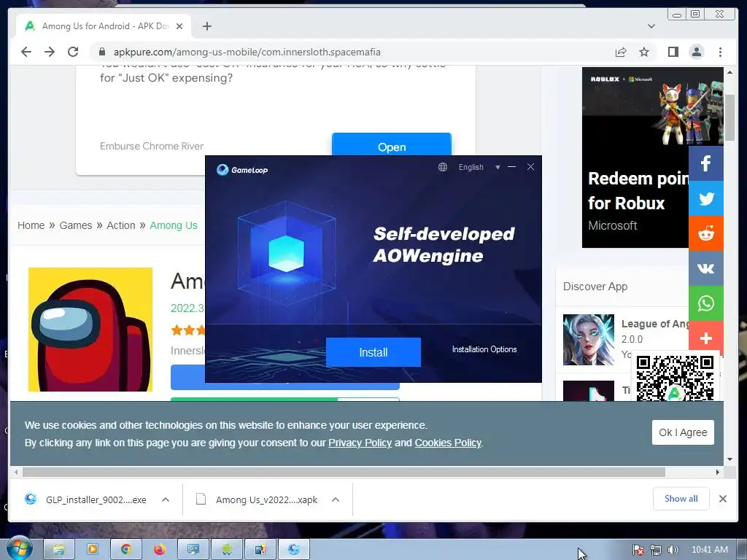This screenshot has height=560, width=747.
Task: Share on Reddit via sidebar icon
Action: coord(706,233)
